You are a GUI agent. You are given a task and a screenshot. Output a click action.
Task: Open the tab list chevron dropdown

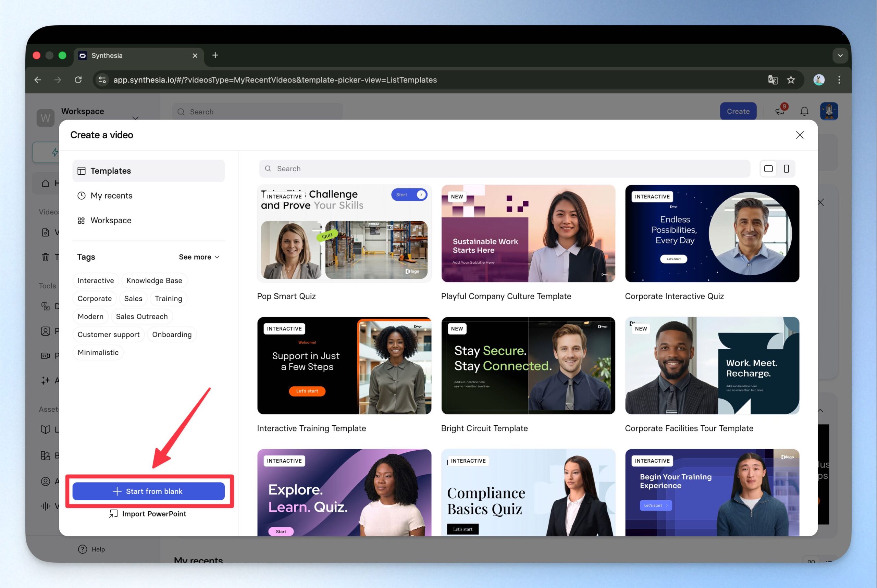pos(840,55)
